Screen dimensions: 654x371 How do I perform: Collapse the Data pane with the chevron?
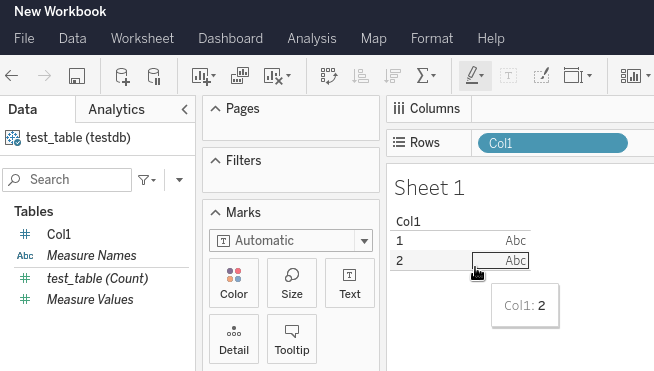[185, 109]
